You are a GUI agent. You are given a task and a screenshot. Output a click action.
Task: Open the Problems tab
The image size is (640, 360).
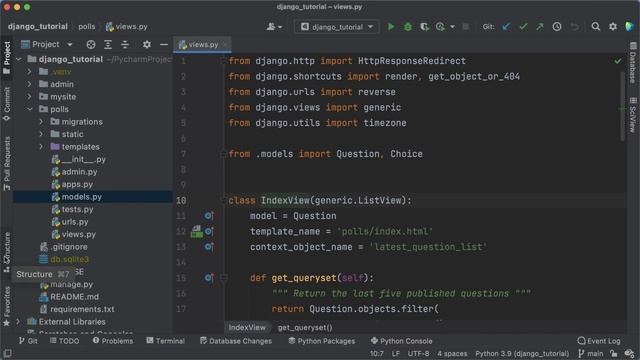[113, 341]
